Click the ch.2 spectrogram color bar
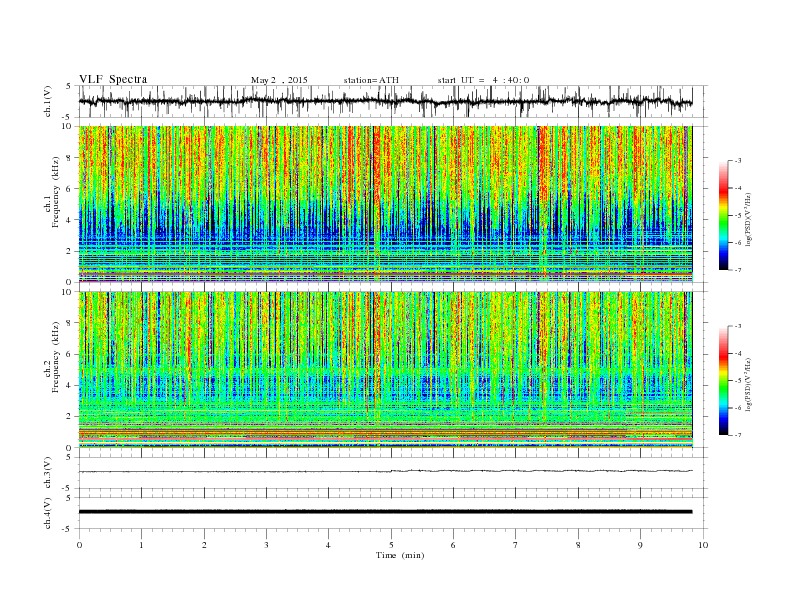Image resolution: width=792 pixels, height=612 pixels. click(x=723, y=381)
